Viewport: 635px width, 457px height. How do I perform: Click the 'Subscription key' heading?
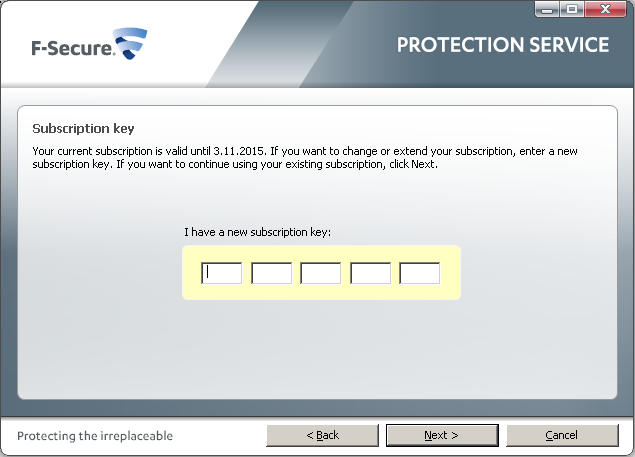point(83,128)
